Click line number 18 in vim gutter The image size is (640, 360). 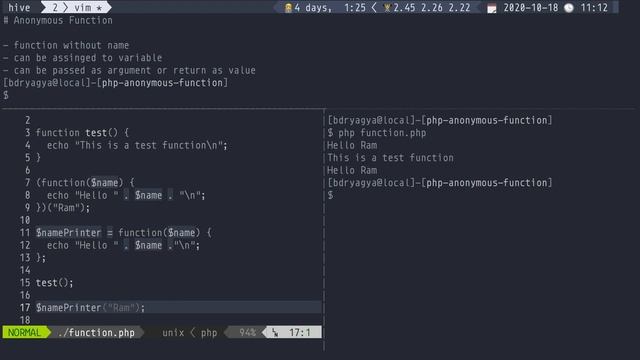[25, 320]
